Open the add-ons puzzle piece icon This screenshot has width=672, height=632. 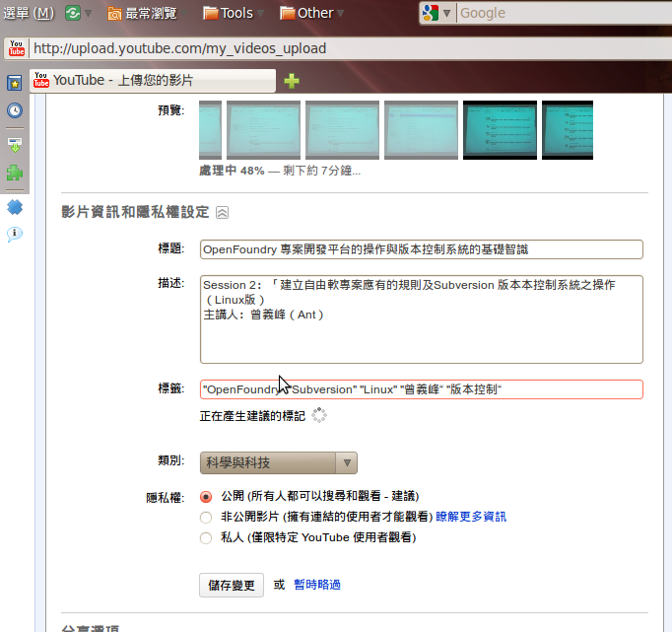pyautogui.click(x=15, y=173)
